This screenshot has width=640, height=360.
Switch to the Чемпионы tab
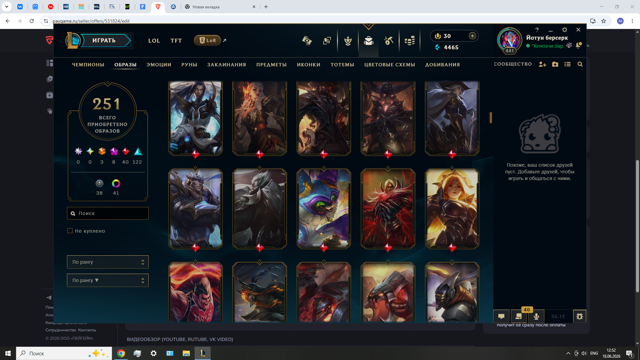click(88, 64)
